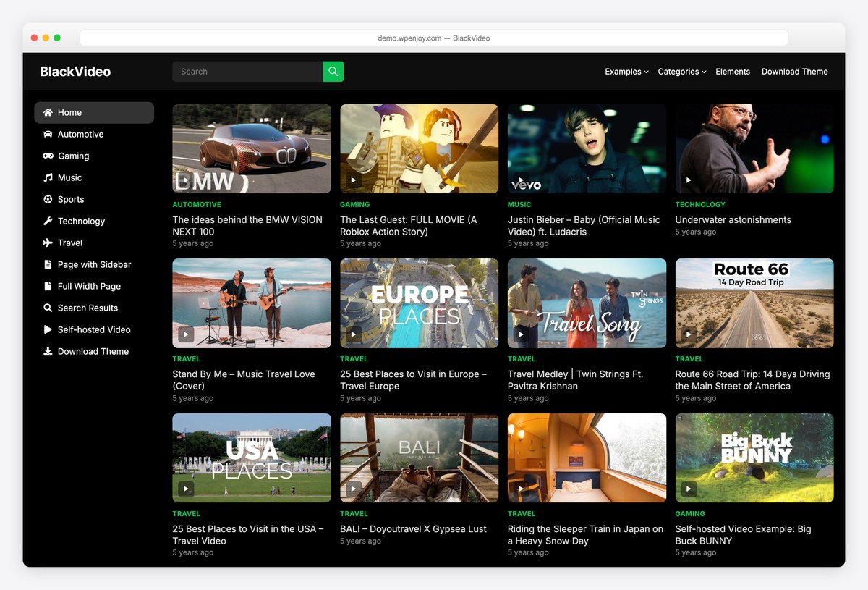Screen dimensions: 868x590
Task: Open Full Width Page sidebar item
Action: coord(94,286)
